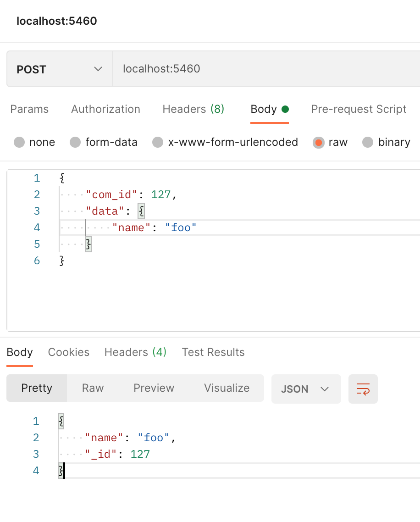Enable the binary body option
Screen dimensions: 420x522
[x=368, y=143]
